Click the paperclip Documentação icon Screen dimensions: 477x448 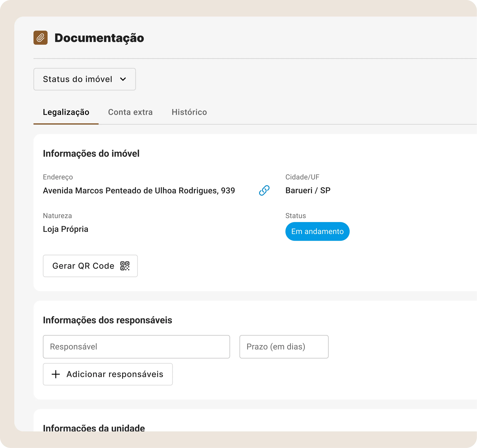pyautogui.click(x=40, y=38)
